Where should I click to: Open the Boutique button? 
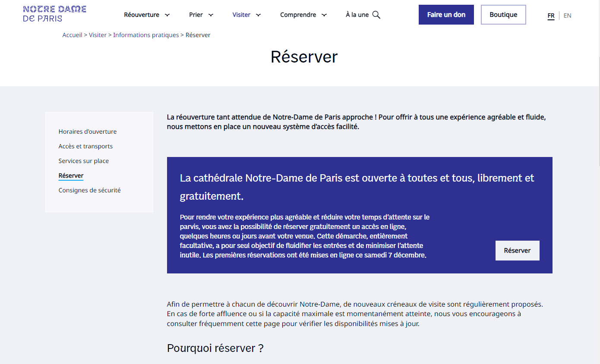[503, 15]
